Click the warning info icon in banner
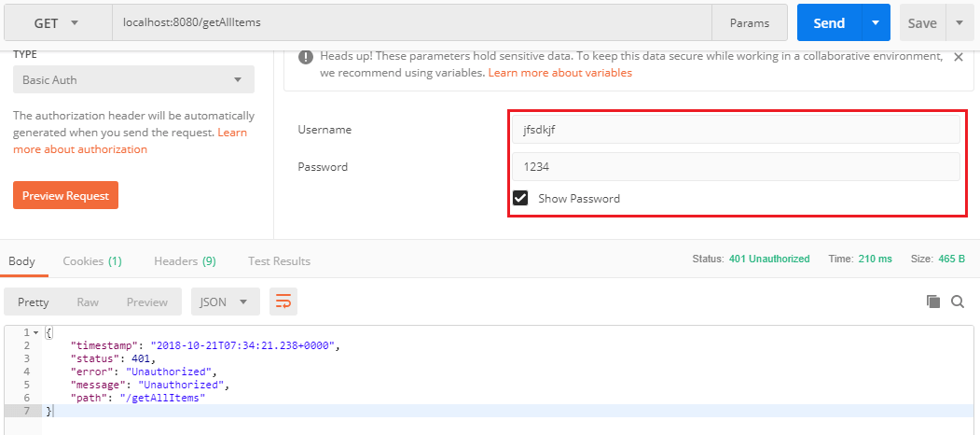The height and width of the screenshot is (435, 980). coord(305,57)
